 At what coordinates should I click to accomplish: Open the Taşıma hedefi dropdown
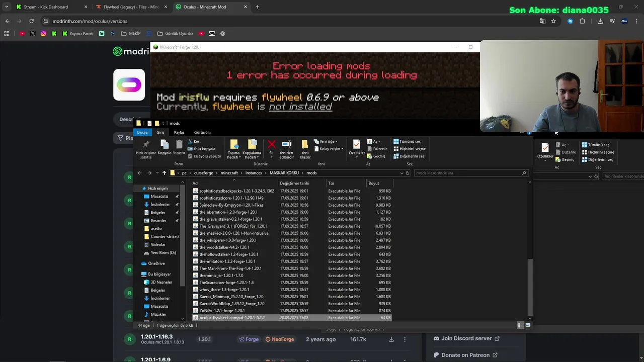click(233, 149)
